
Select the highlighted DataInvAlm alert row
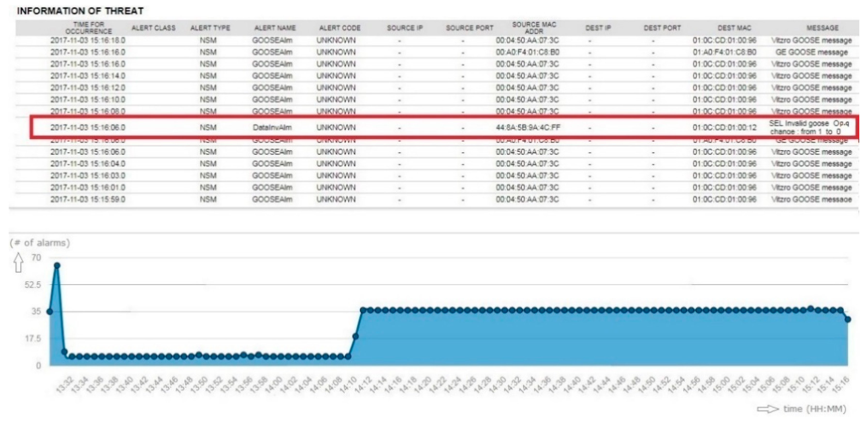(x=272, y=128)
